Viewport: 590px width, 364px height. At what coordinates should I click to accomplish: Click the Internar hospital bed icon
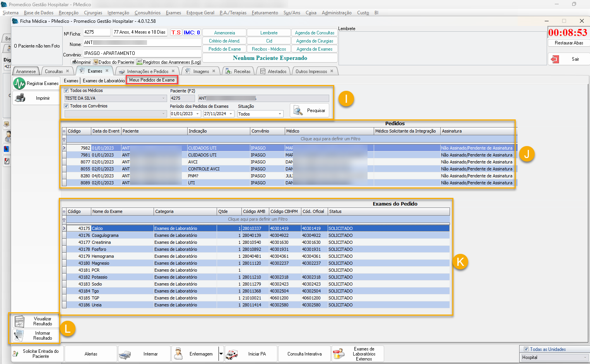(x=125, y=354)
